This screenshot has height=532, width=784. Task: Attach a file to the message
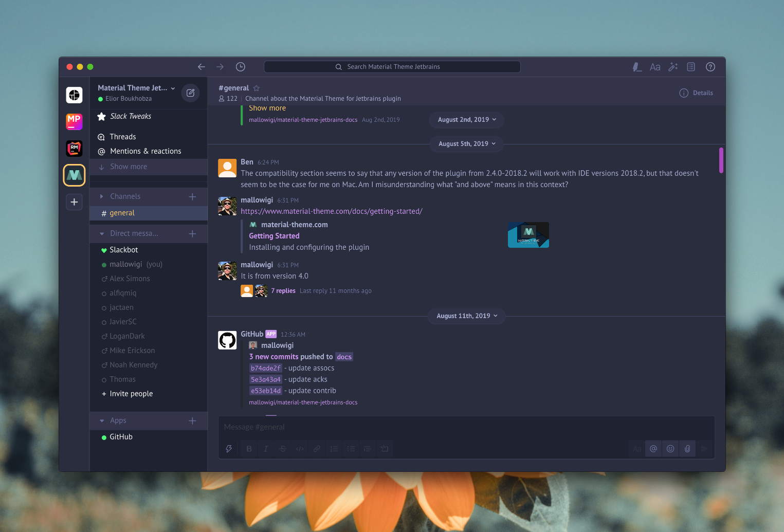coord(687,449)
